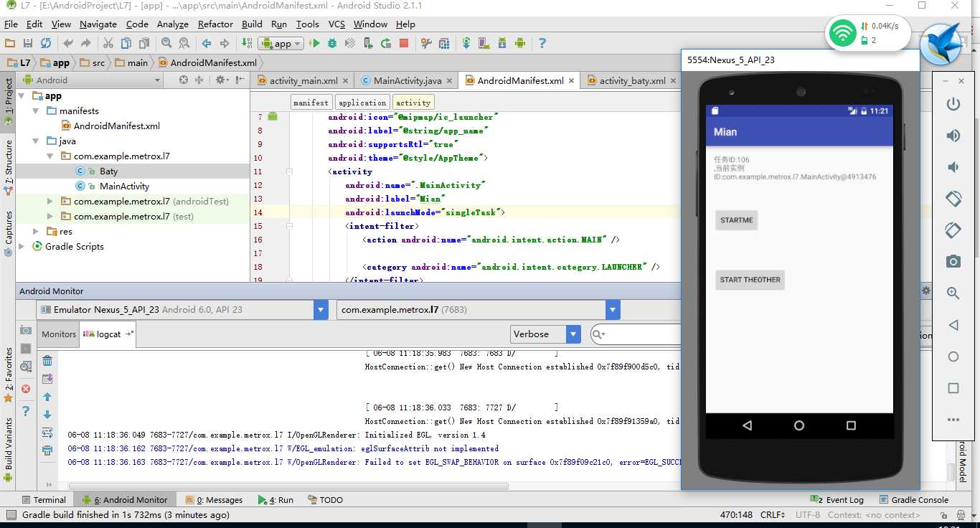Expand the Gradle Scripts node
The height and width of the screenshot is (528, 980).
(22, 247)
